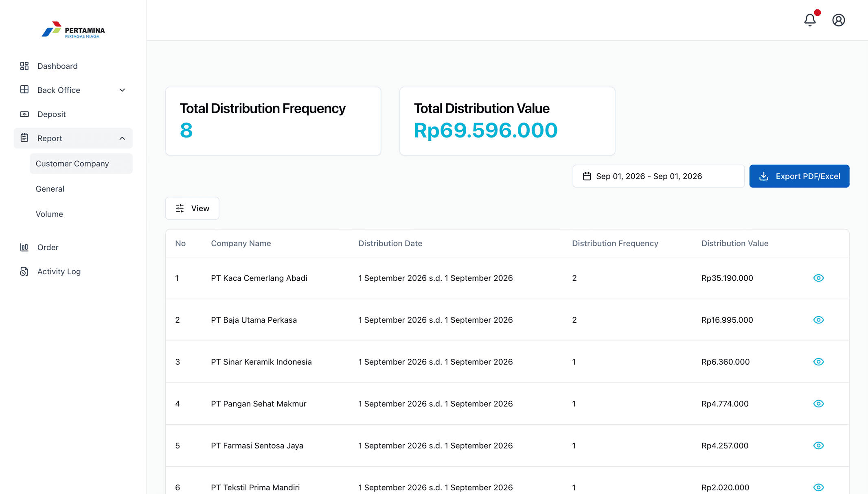Viewport: 868px width, 494px height.
Task: View details for PT Kaca Cemerlang Abadi
Action: tap(818, 278)
